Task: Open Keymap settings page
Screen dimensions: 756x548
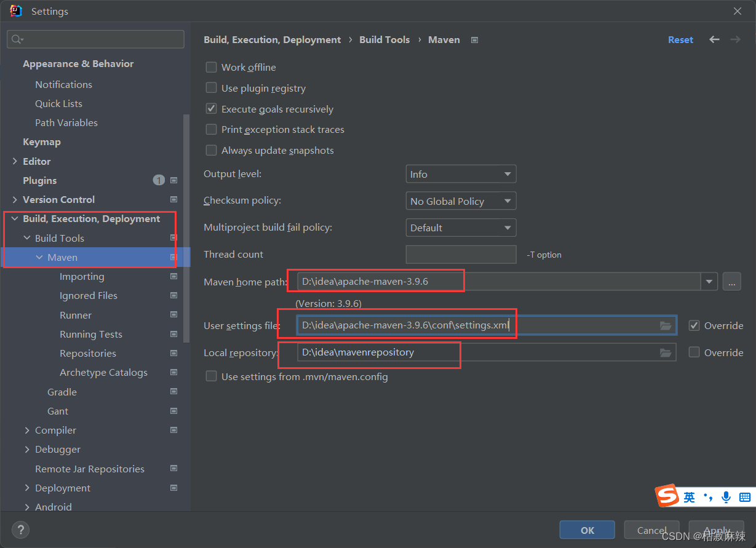Action: point(42,141)
